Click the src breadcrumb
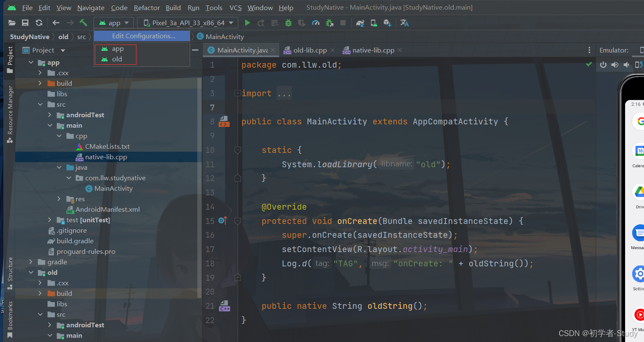Screen dimensions: 644x342 tap(81, 37)
